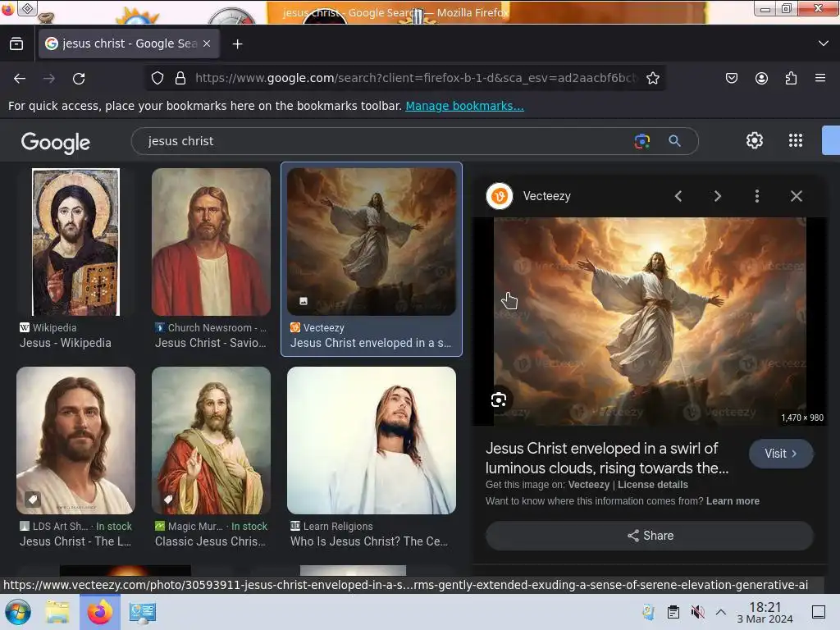Show desktop notification panel icon
The width and height of the screenshot is (840, 630).
point(819,612)
